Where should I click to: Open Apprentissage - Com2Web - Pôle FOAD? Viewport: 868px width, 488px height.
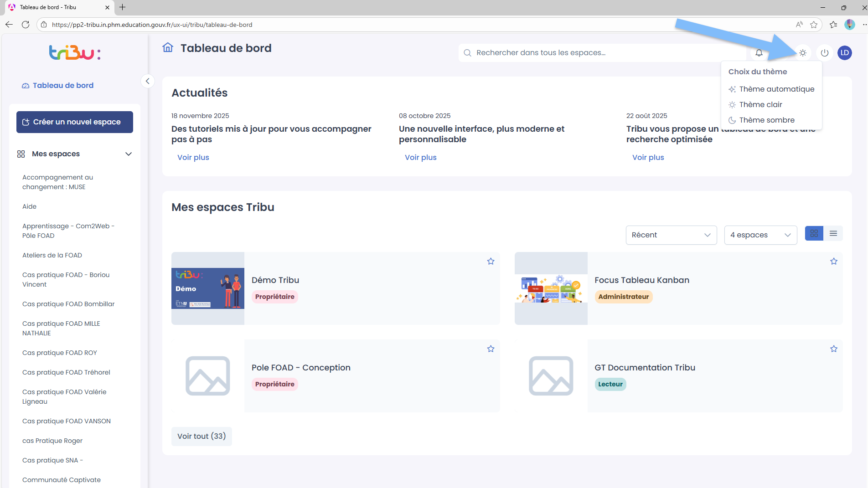coord(68,231)
